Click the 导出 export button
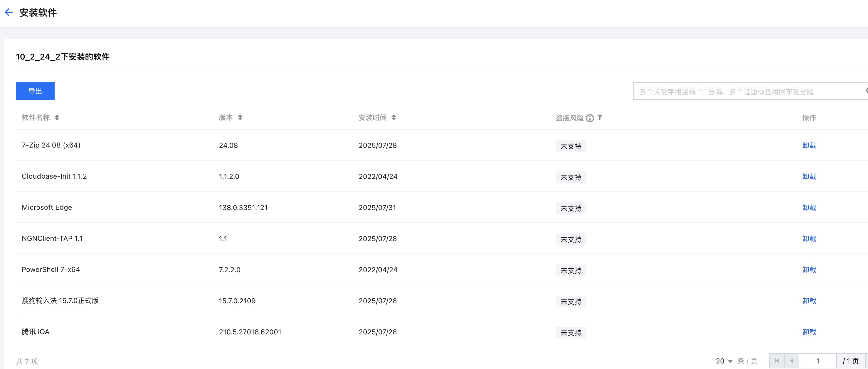This screenshot has height=369, width=868. tap(35, 91)
